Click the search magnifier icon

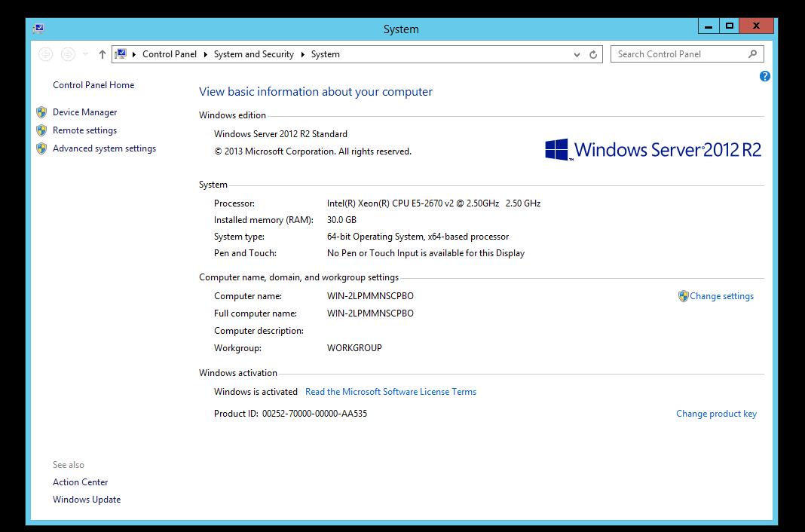tap(752, 54)
